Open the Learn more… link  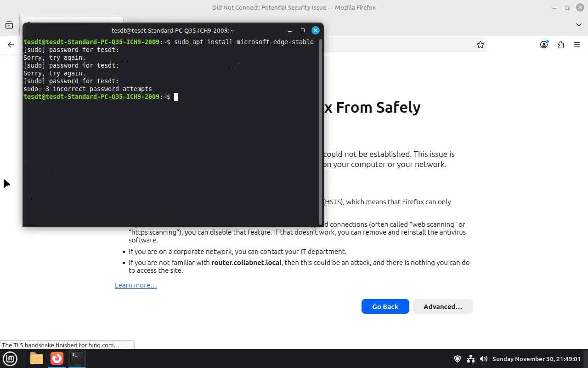pos(136,285)
